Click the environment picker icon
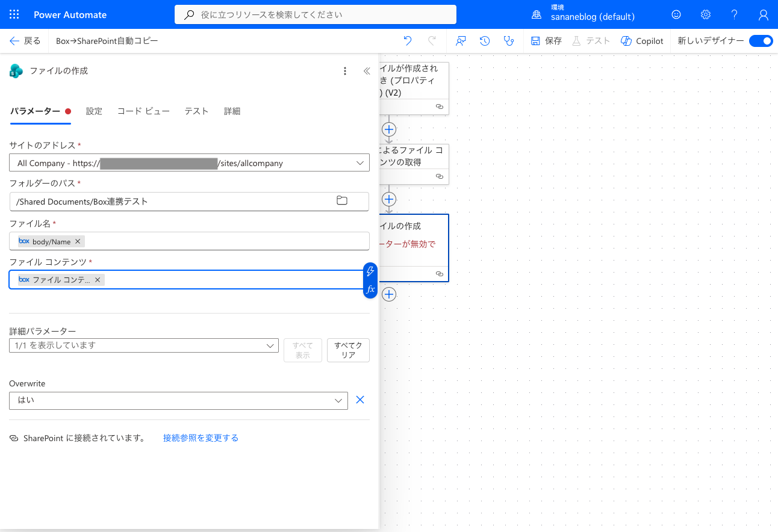778x532 pixels. tap(537, 14)
